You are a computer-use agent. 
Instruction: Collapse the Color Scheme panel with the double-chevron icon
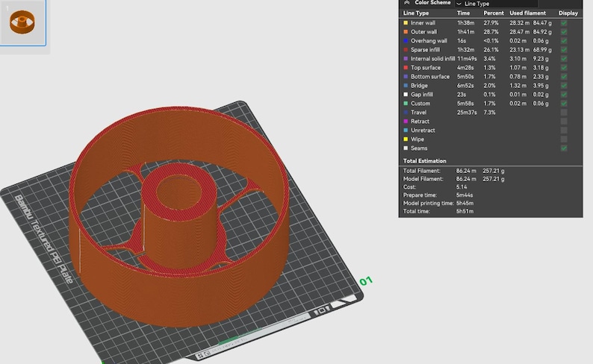pos(407,3)
